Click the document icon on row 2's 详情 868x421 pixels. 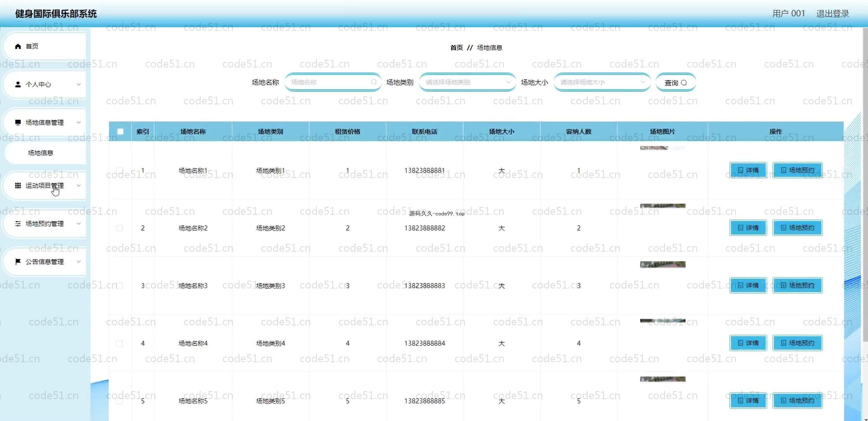tap(740, 228)
